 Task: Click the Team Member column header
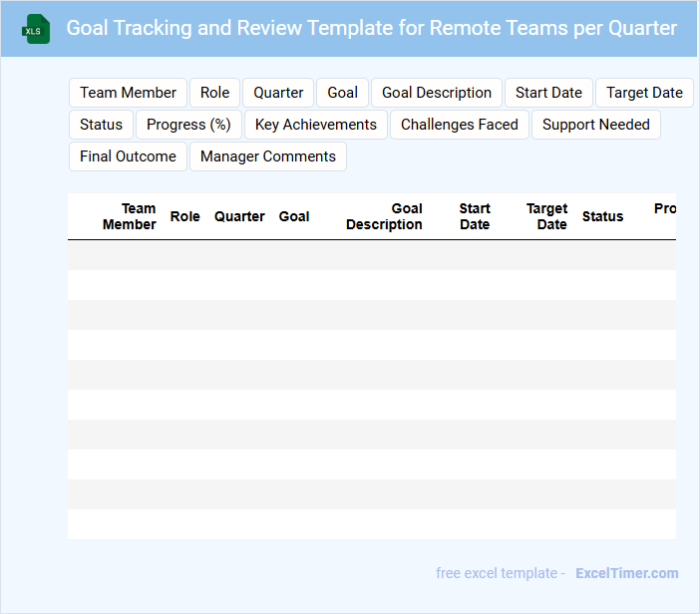tap(130, 216)
